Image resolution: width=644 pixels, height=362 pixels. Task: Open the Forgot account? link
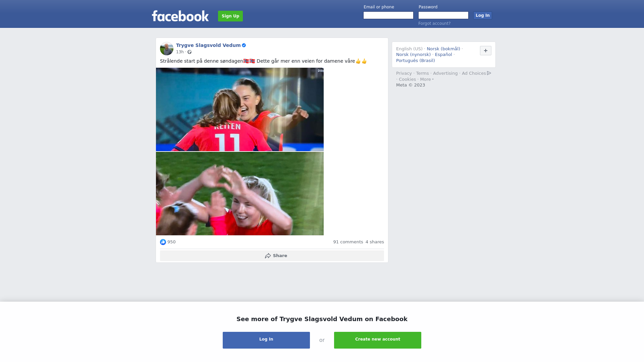coord(434,23)
